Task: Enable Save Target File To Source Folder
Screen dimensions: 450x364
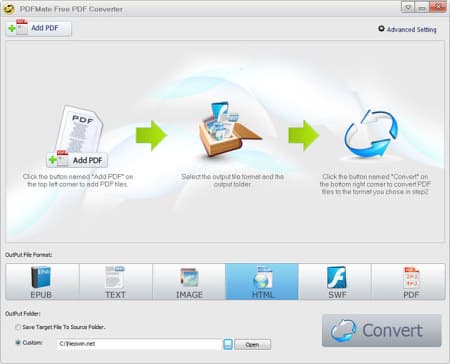Action: pos(18,327)
